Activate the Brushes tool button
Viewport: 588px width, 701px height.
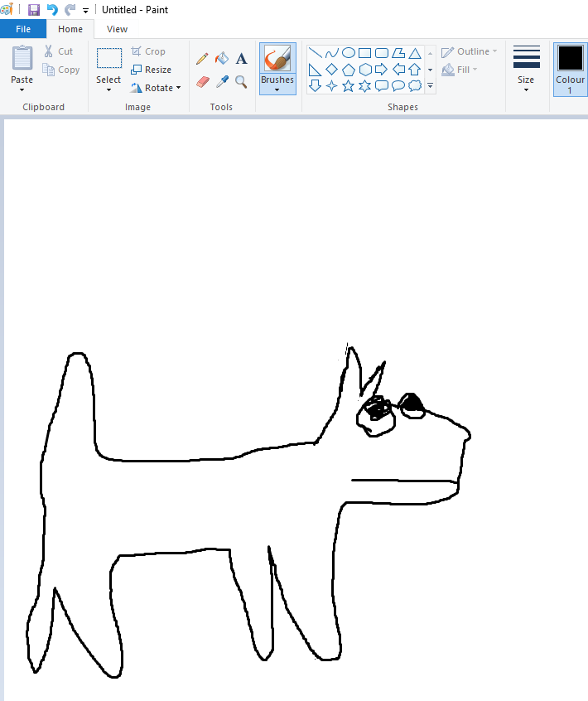coord(277,58)
